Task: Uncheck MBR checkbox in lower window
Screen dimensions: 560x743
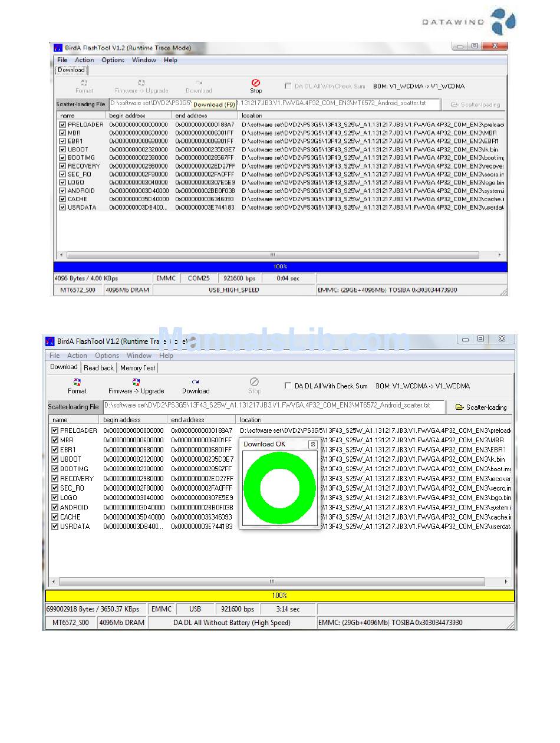Action: (x=55, y=440)
